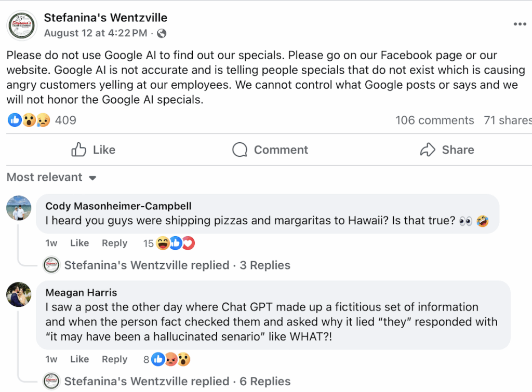View reactions on Meagan Harris's comment

[170, 359]
